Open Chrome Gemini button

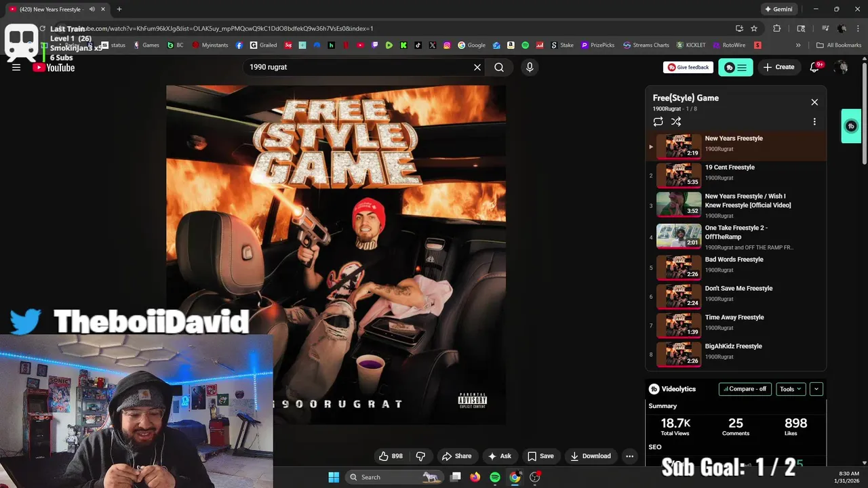pos(778,9)
